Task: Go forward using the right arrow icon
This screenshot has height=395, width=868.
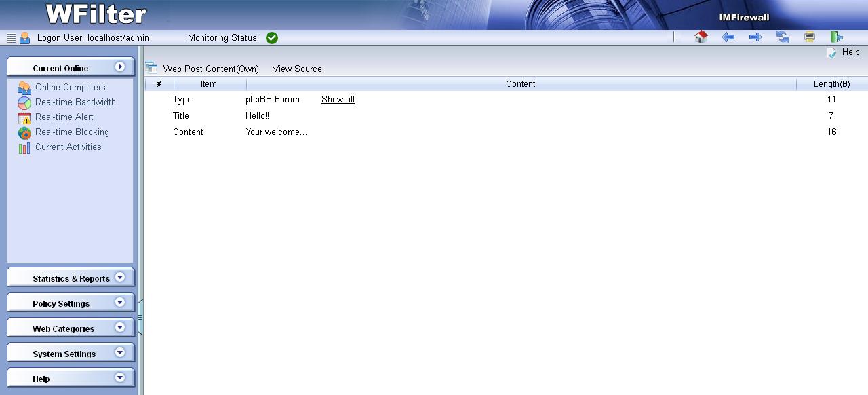Action: point(755,37)
